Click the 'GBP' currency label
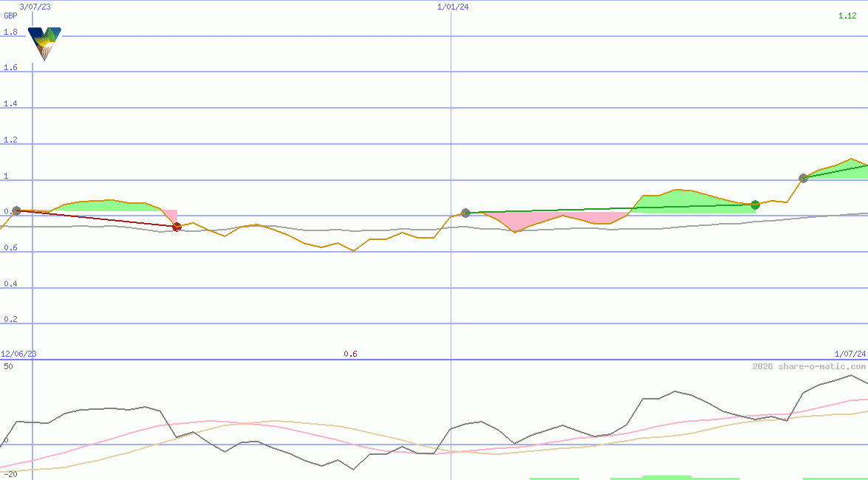 [10, 16]
